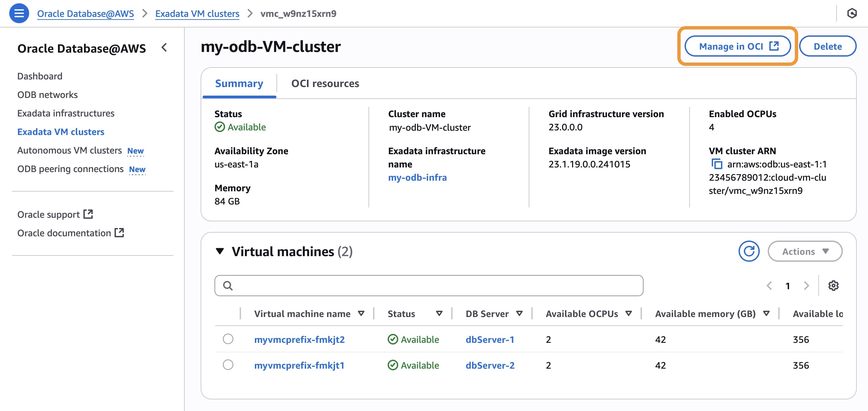Open the myvmcprefix-fmkjt1 virtual machine link
The width and height of the screenshot is (868, 411).
click(300, 365)
